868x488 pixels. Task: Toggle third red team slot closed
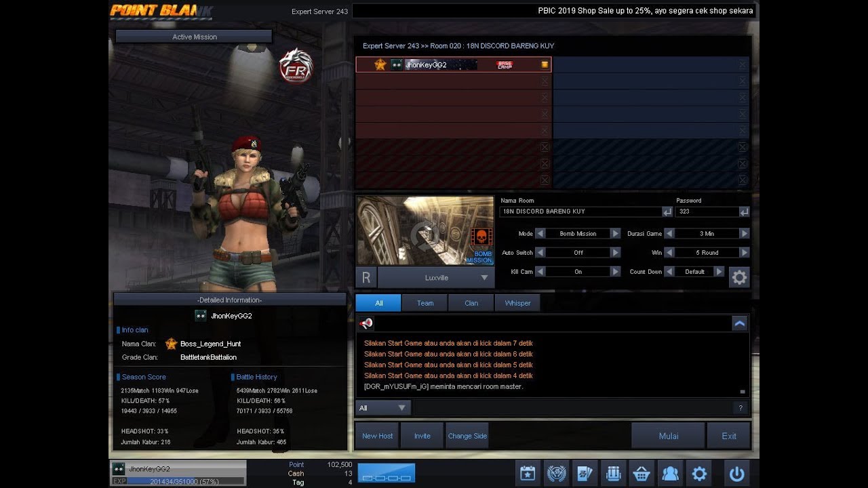545,98
